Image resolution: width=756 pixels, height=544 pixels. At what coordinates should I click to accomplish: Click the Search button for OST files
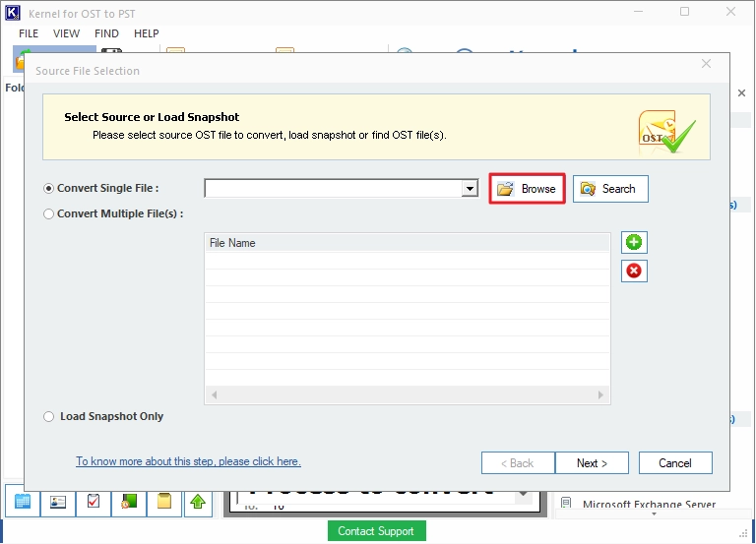[610, 189]
